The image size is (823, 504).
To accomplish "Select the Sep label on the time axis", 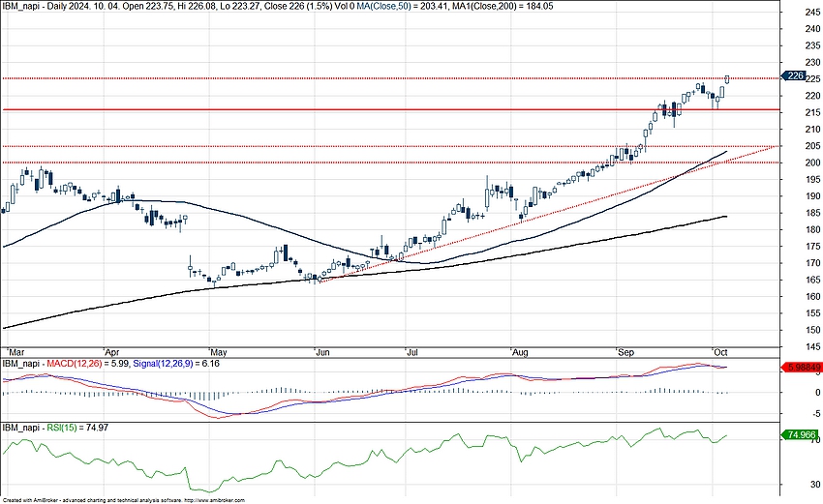I will click(625, 352).
